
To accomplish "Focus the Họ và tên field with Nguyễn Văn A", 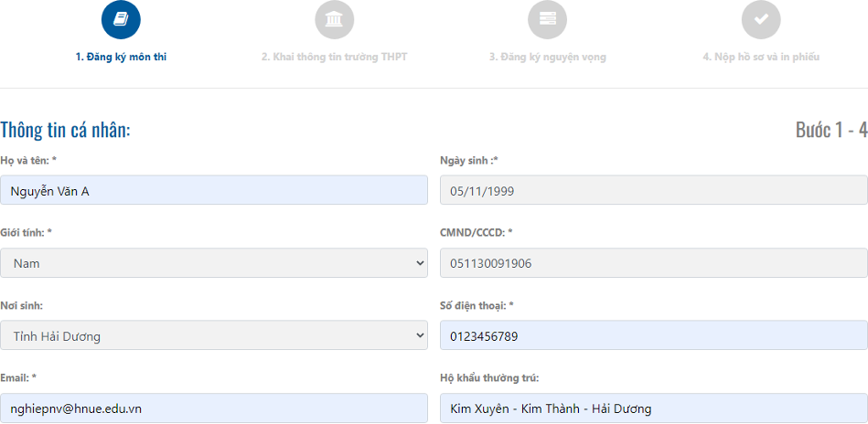I will (x=214, y=190).
